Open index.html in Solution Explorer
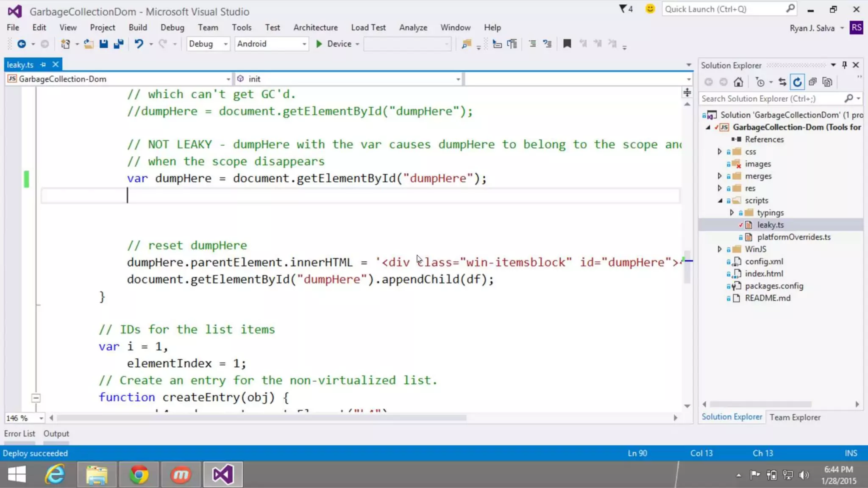This screenshot has height=488, width=868. click(764, 274)
